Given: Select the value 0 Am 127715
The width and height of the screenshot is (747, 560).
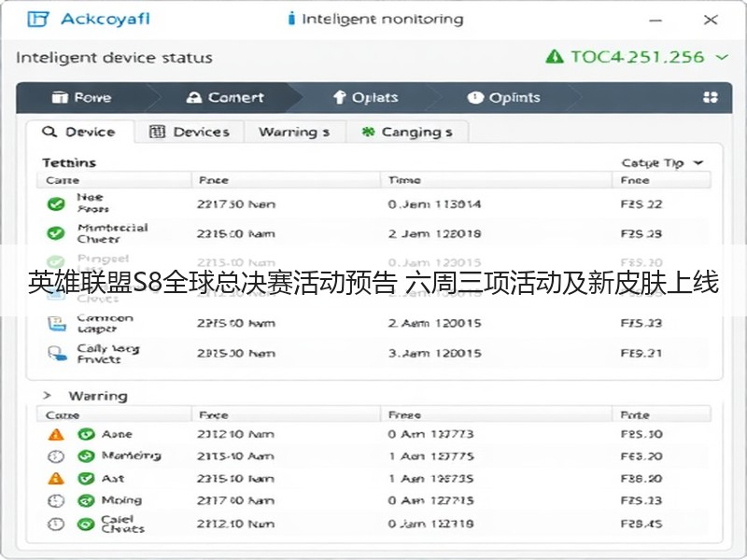Looking at the screenshot, I should tap(430, 500).
